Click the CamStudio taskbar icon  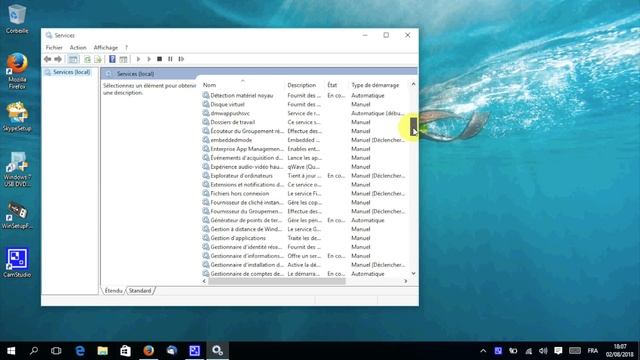(x=195, y=351)
